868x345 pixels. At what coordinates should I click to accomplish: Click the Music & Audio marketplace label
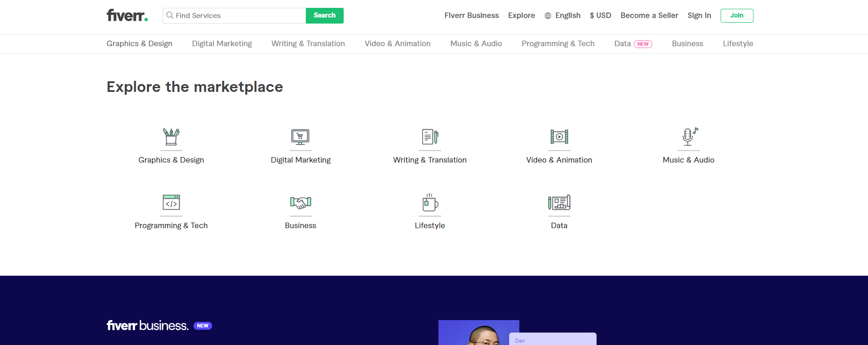pyautogui.click(x=689, y=160)
